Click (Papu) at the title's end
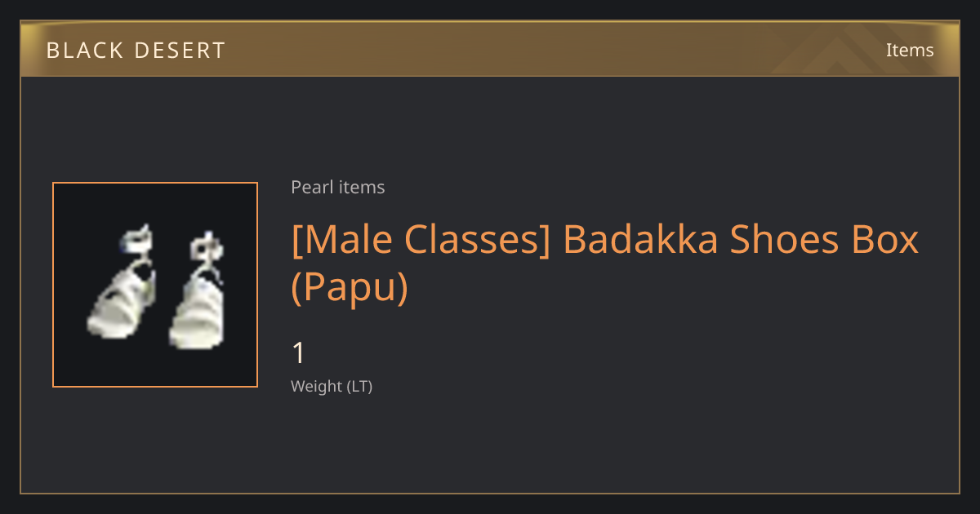The height and width of the screenshot is (514, 980). [350, 287]
